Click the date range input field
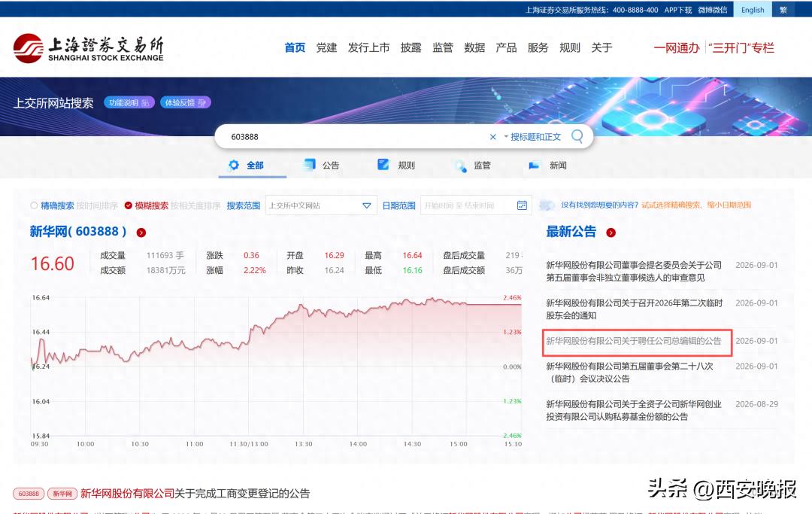The height and width of the screenshot is (514, 812). (x=476, y=205)
